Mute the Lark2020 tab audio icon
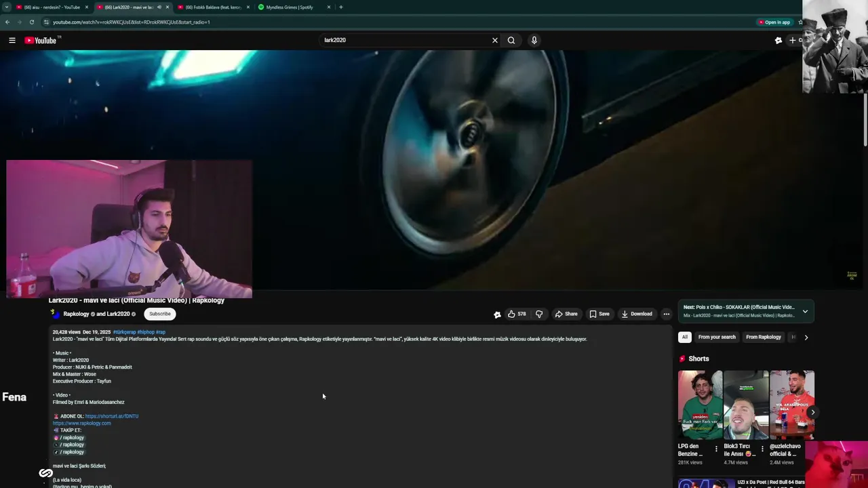Image resolution: width=868 pixels, height=488 pixels. pos(159,7)
